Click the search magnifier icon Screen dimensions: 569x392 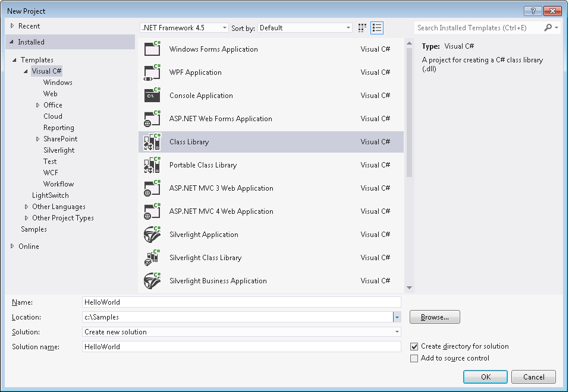pyautogui.click(x=548, y=27)
